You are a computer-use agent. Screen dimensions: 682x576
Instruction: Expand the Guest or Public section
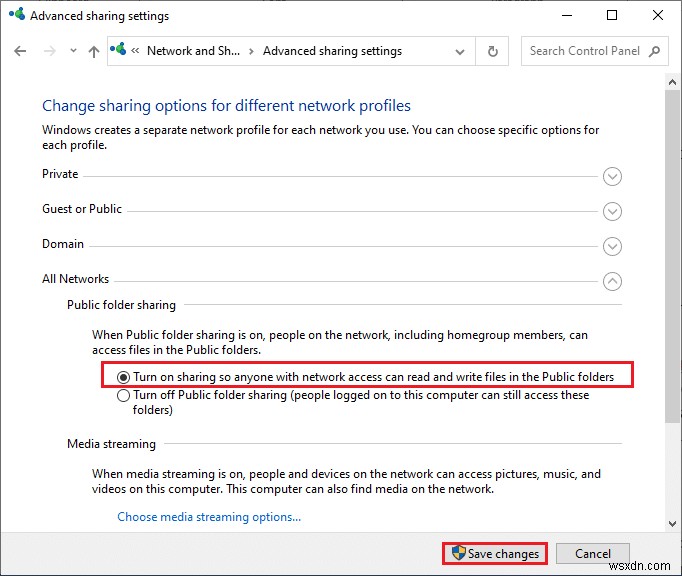pos(612,211)
